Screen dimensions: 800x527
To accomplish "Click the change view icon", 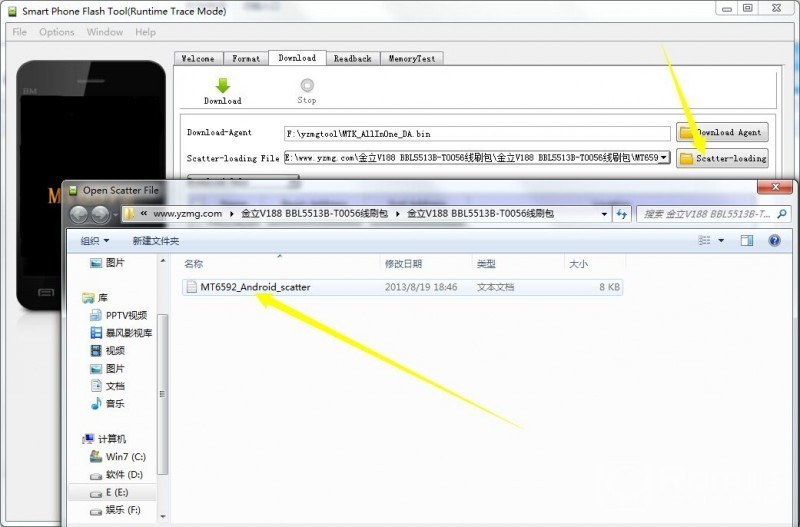I will [x=705, y=240].
